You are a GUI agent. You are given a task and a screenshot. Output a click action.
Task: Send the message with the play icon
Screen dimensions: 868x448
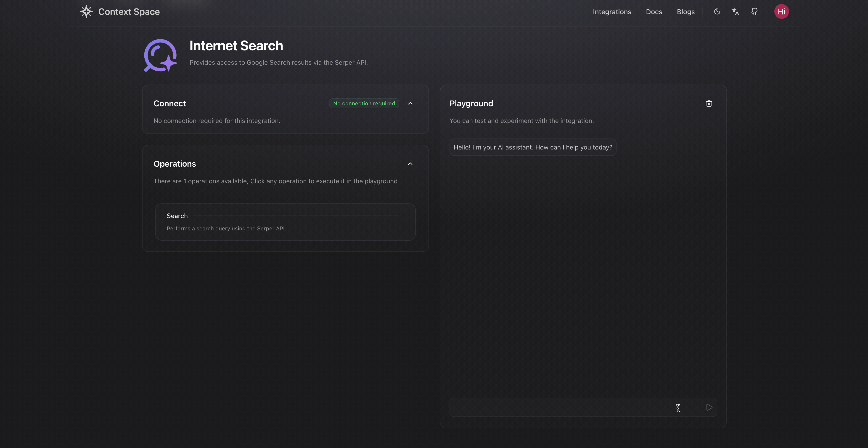709,407
